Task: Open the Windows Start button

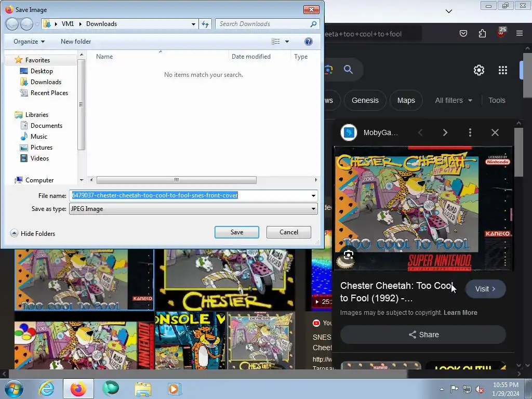Action: coord(14,389)
